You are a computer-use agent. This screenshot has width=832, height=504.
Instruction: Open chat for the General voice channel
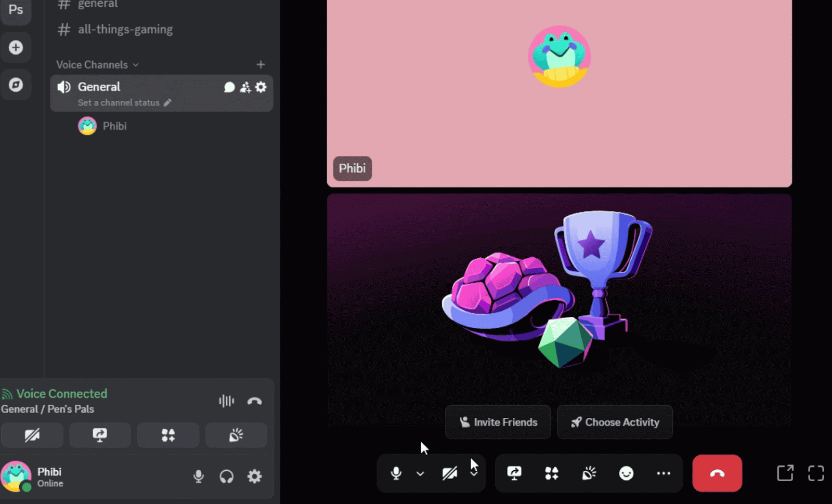(x=229, y=87)
